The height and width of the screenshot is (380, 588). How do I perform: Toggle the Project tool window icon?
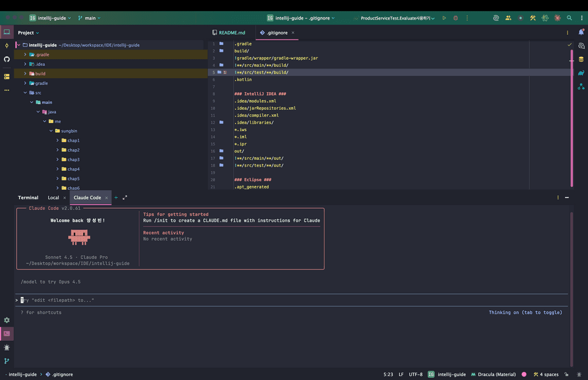tap(7, 32)
